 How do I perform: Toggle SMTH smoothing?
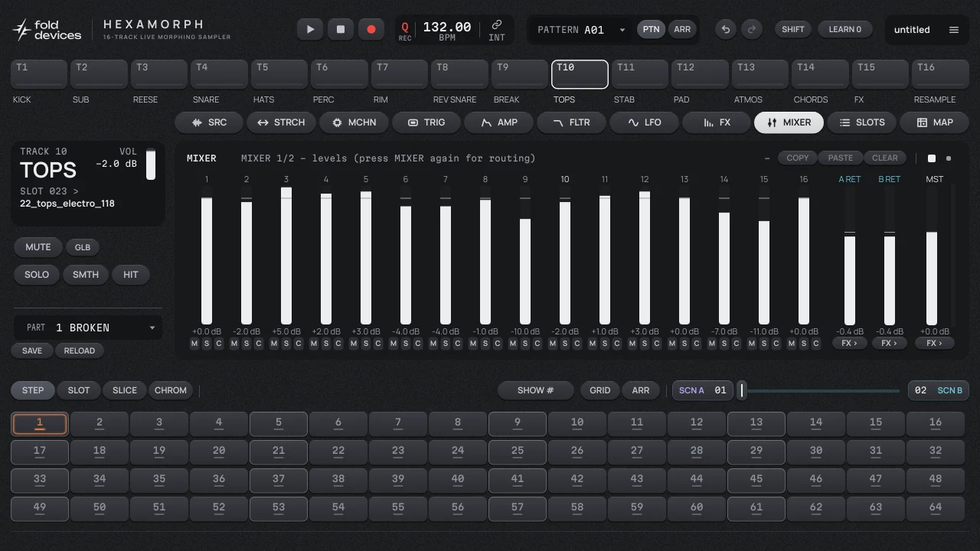coord(86,275)
